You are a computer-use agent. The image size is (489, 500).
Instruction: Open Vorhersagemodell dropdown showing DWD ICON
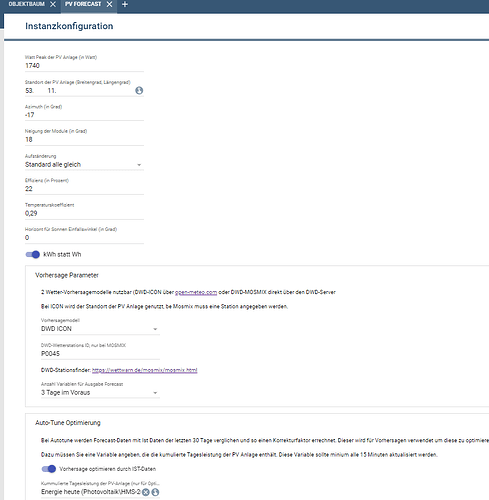pyautogui.click(x=100, y=329)
